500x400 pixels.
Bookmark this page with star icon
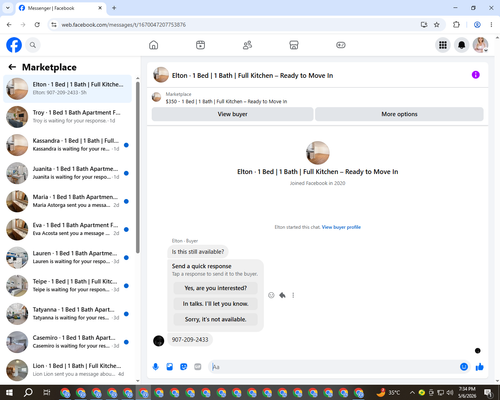coord(437,25)
